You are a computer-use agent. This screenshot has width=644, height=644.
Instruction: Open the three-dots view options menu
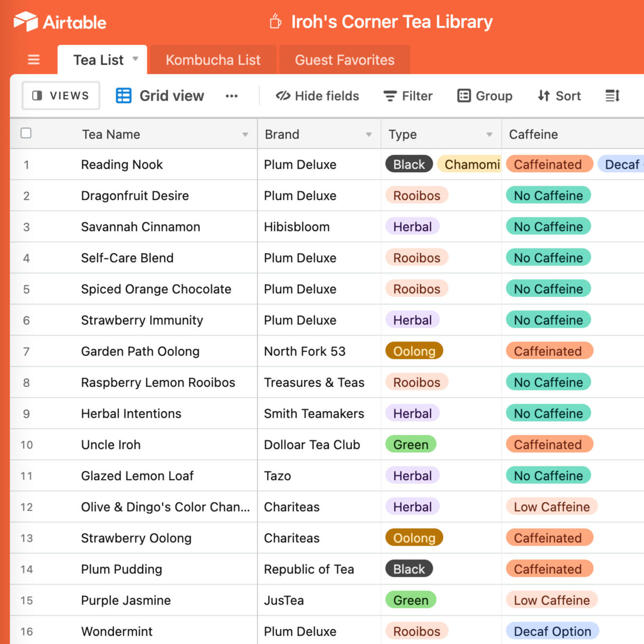pos(232,96)
